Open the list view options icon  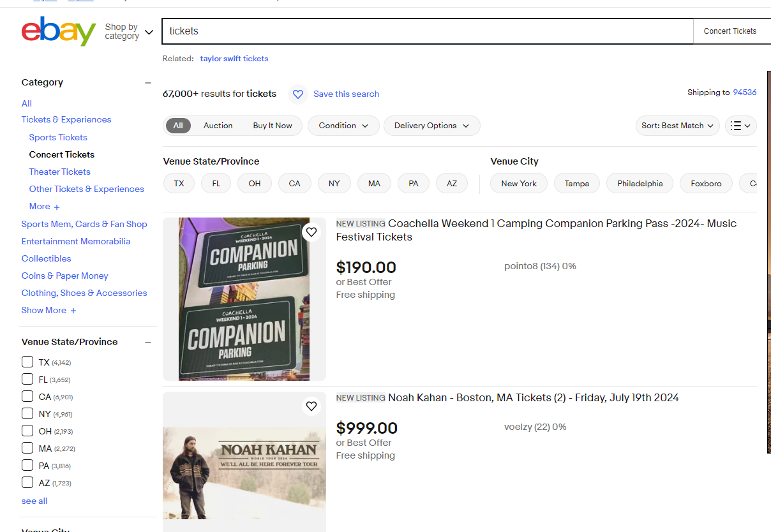pyautogui.click(x=740, y=126)
